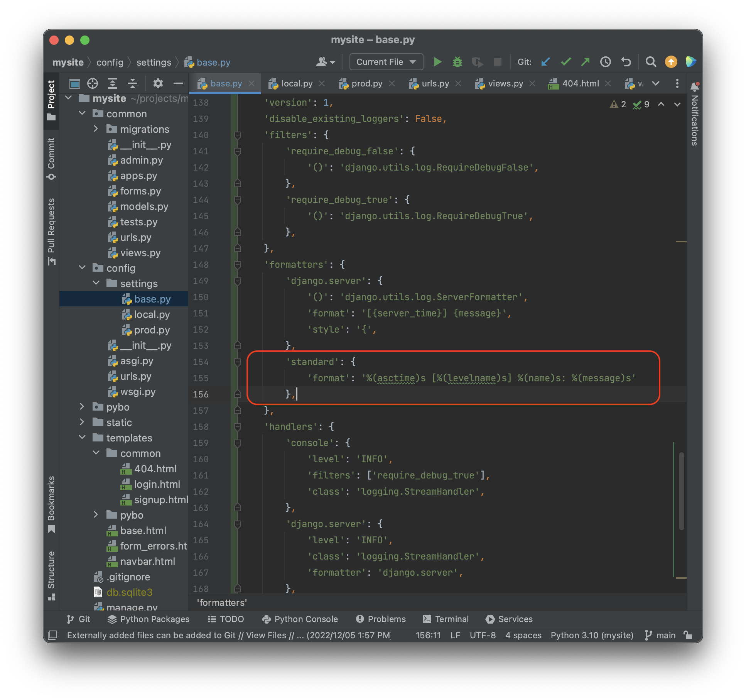Click Git Update Project arrow icon

545,62
